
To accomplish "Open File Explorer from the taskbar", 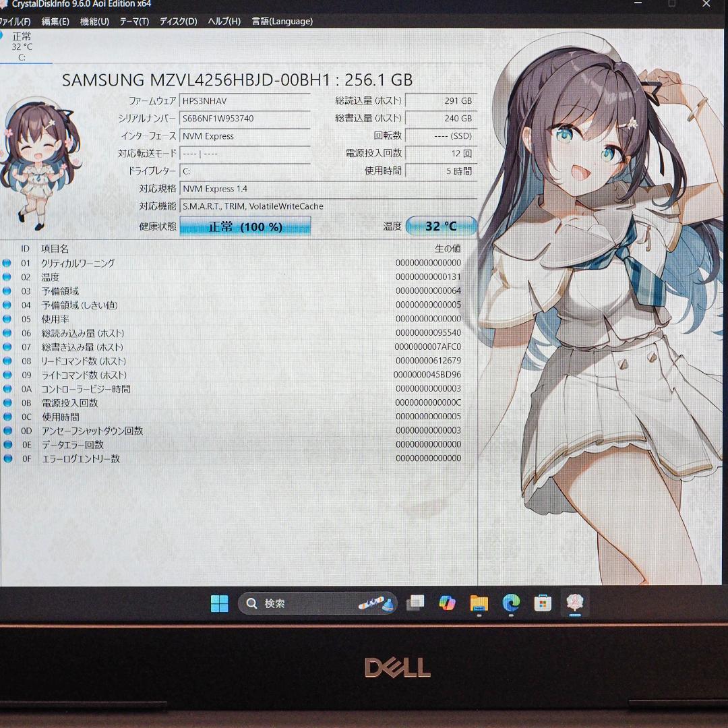I will coord(479,603).
